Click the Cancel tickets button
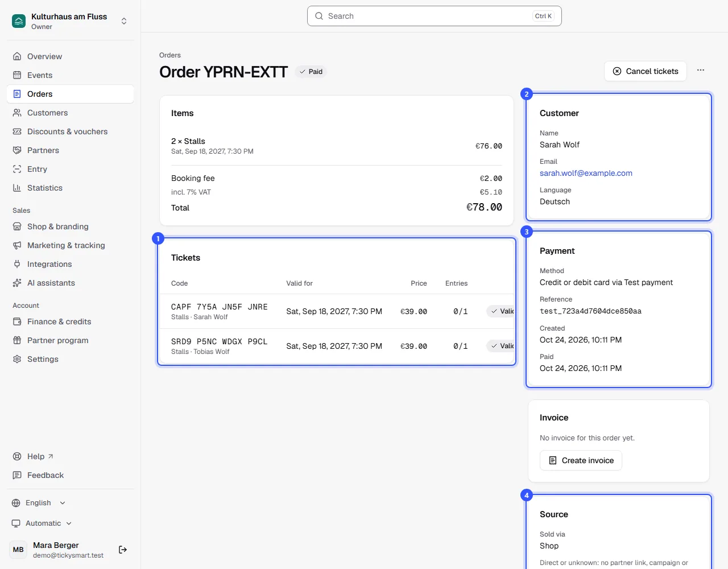 coord(646,71)
